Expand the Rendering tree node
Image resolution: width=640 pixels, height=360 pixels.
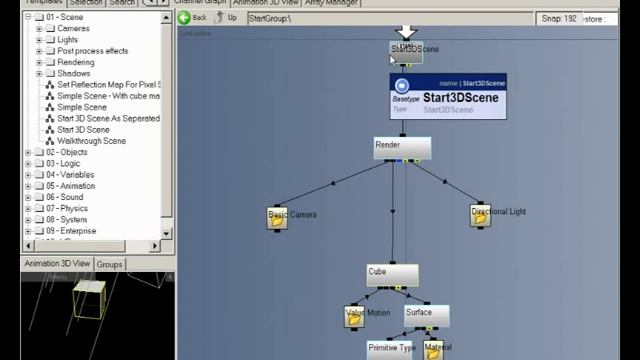click(x=39, y=62)
